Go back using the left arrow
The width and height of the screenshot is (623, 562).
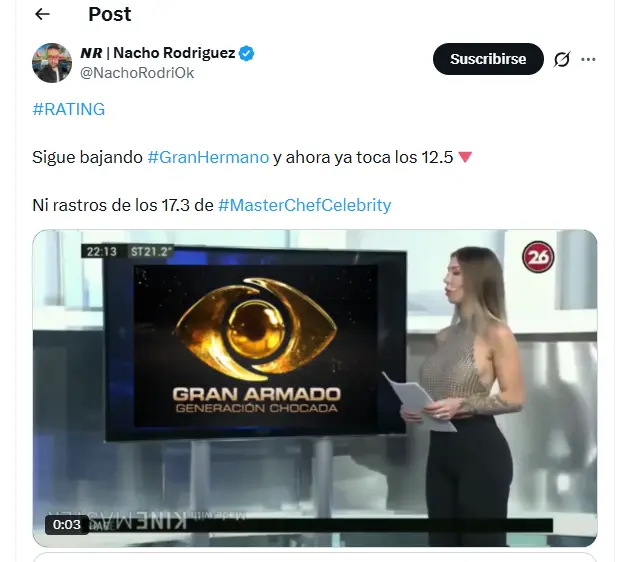click(x=43, y=14)
